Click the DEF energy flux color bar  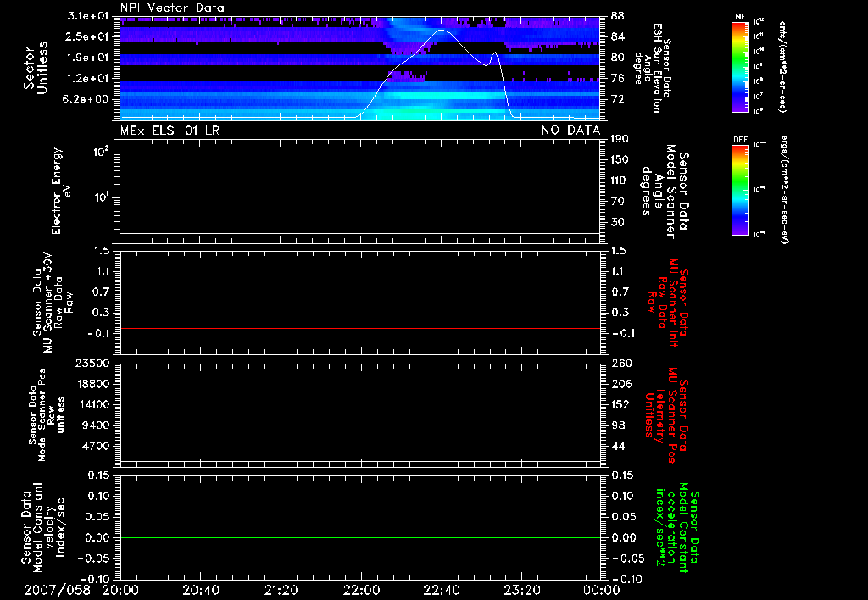[740, 190]
